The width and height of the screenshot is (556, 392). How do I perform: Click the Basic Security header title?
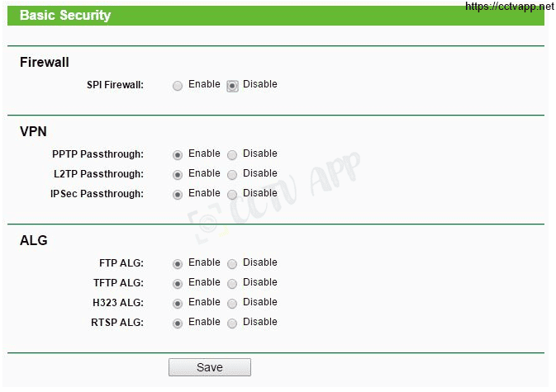point(65,15)
